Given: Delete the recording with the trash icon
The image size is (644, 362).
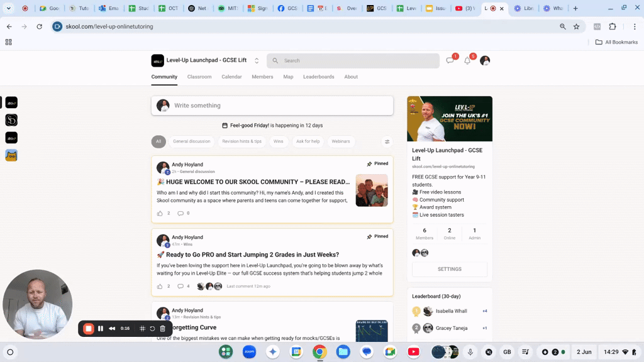Looking at the screenshot, I should (x=163, y=328).
